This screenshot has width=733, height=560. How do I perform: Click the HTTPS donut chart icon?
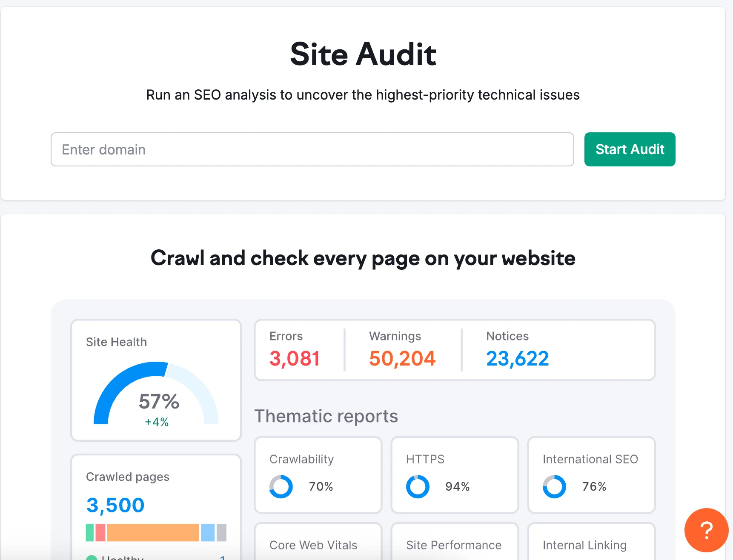(x=418, y=486)
